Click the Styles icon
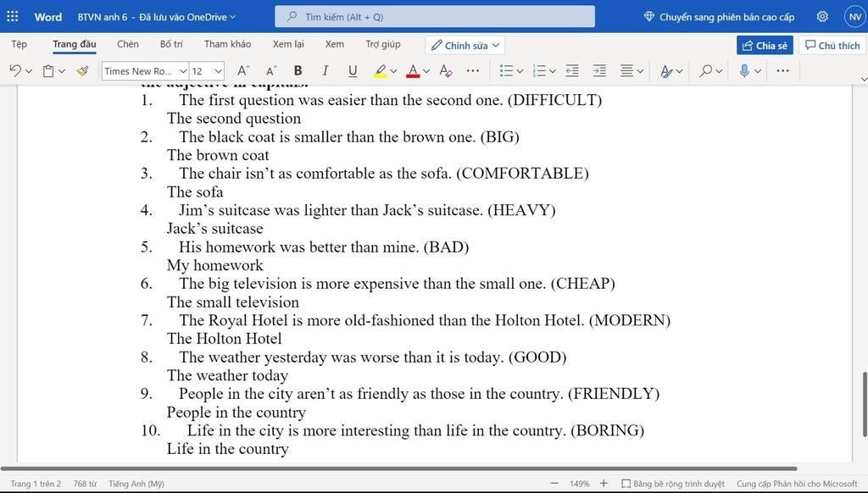The height and width of the screenshot is (493, 868). (x=666, y=71)
